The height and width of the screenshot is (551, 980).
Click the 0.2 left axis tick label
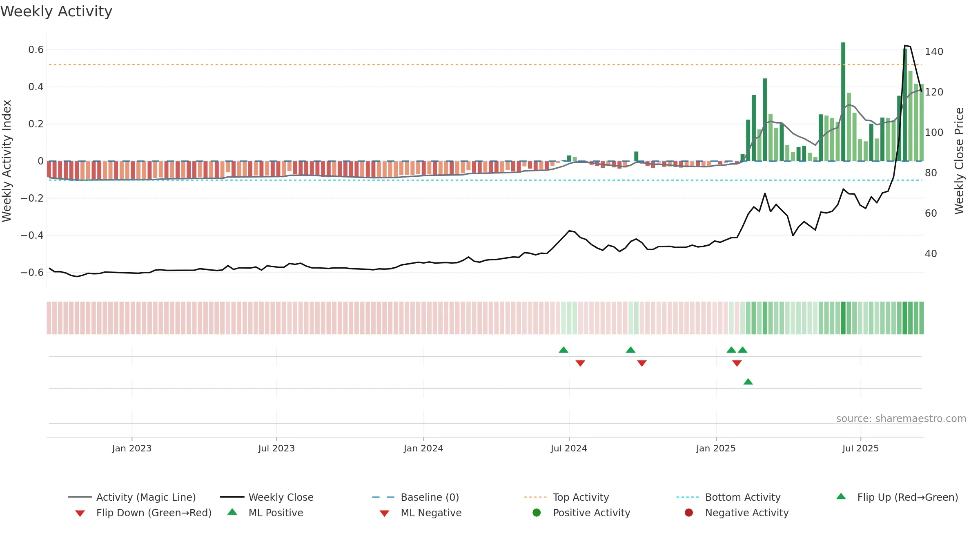[x=36, y=124]
